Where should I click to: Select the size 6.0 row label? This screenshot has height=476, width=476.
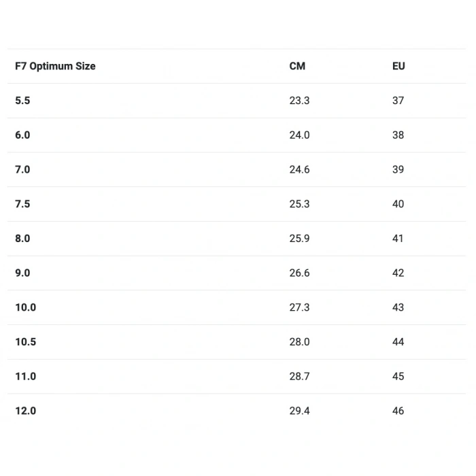(22, 135)
